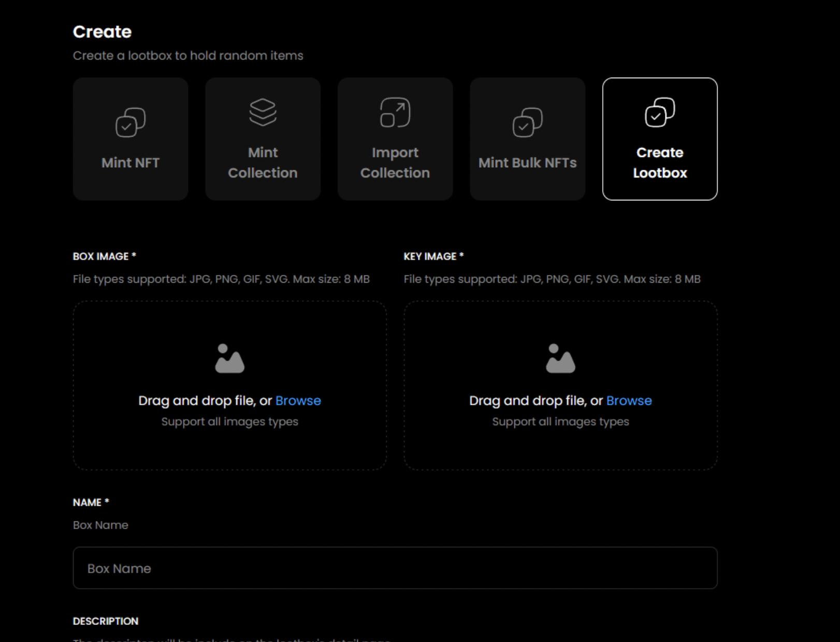Click the Import Collection arrow icon
Viewport: 840px width, 642px height.
(395, 112)
